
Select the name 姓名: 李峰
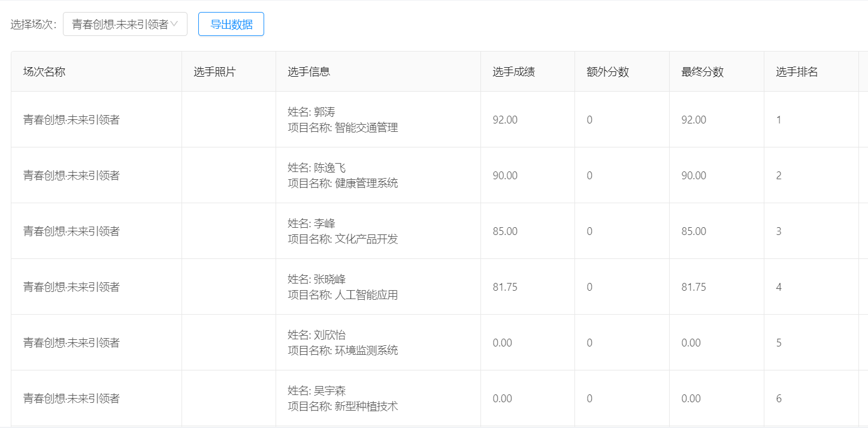coord(311,224)
